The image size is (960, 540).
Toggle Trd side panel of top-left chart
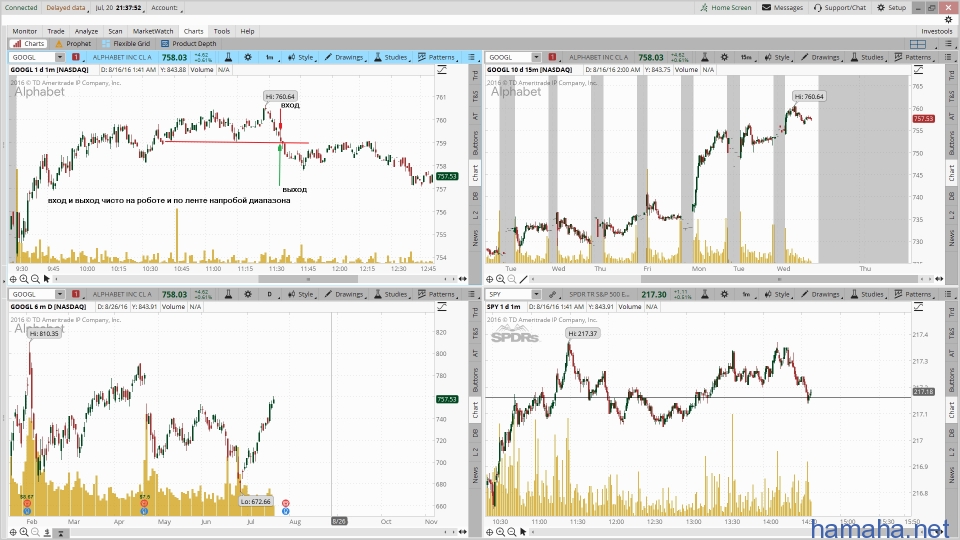pos(475,75)
